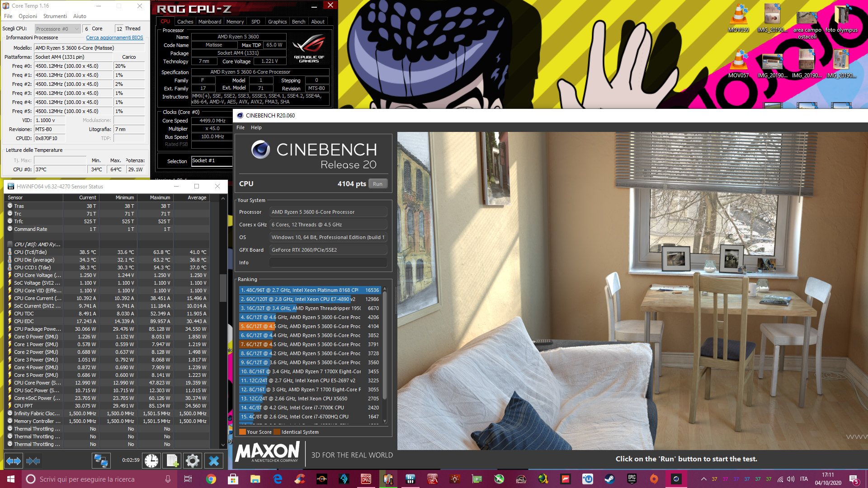Image resolution: width=868 pixels, height=488 pixels.
Task: Open MOV059 VLC desktop file
Action: [739, 18]
